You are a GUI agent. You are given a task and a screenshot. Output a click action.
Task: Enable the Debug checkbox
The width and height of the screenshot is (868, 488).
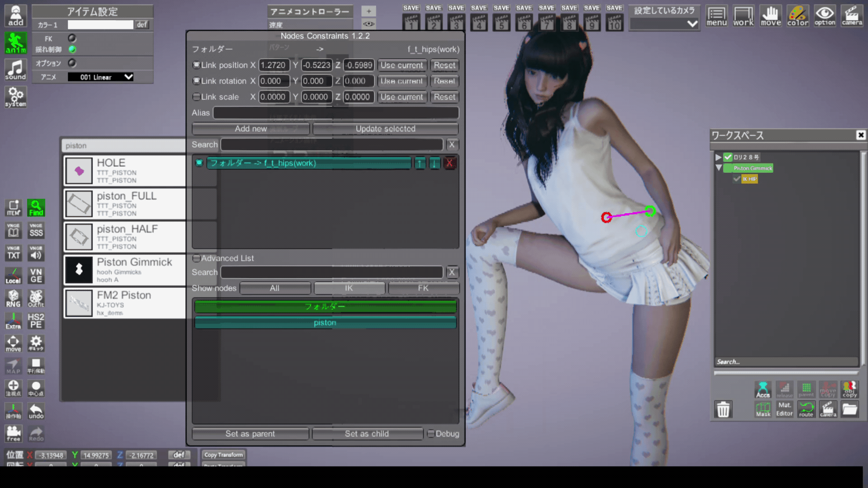click(x=431, y=433)
